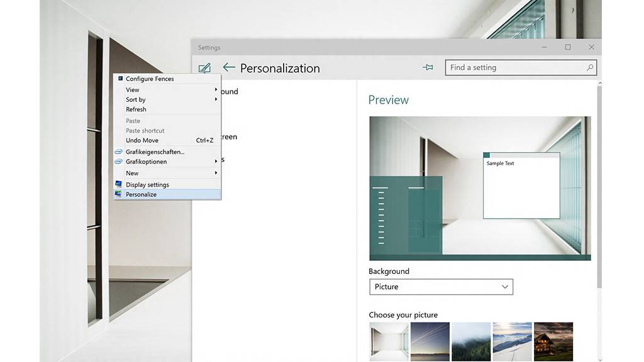Click the magnifier icon in search box
The height and width of the screenshot is (362, 644).
coord(590,67)
